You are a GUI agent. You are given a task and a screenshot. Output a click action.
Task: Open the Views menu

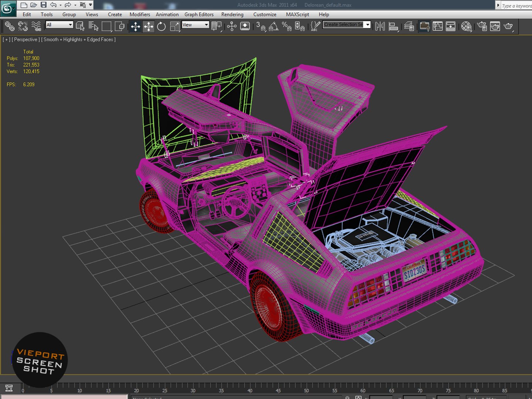[92, 14]
